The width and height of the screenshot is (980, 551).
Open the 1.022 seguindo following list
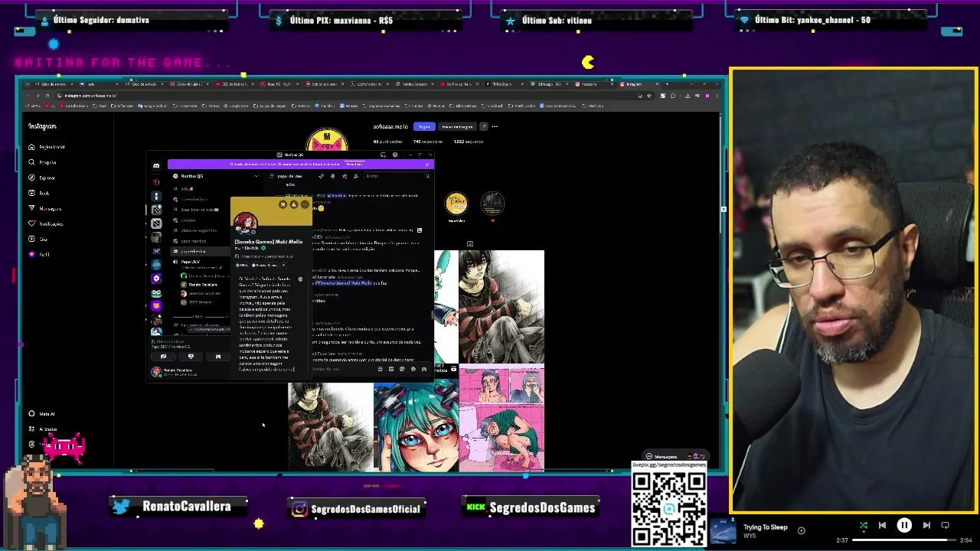(x=469, y=142)
